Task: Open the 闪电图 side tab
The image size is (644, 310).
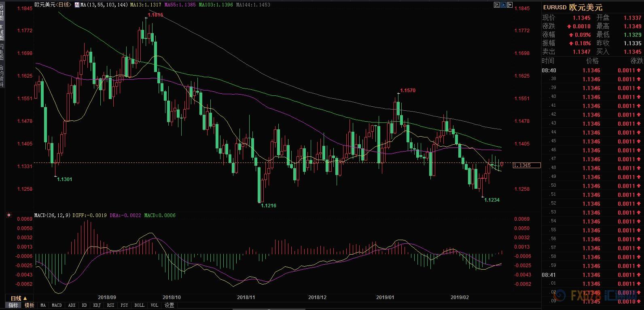Action: (2, 52)
